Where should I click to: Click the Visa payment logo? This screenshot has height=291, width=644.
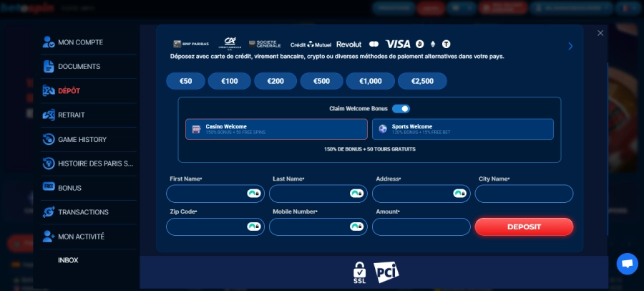click(398, 44)
